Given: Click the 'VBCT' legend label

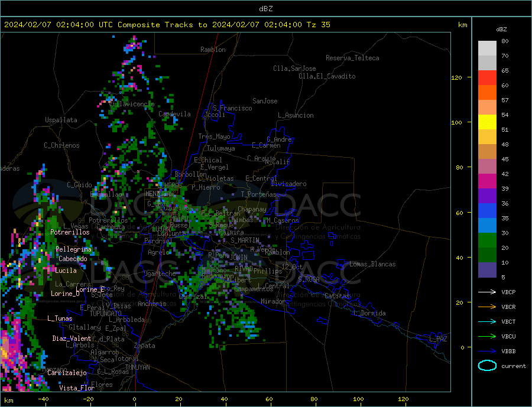Looking at the screenshot, I should (x=508, y=321).
